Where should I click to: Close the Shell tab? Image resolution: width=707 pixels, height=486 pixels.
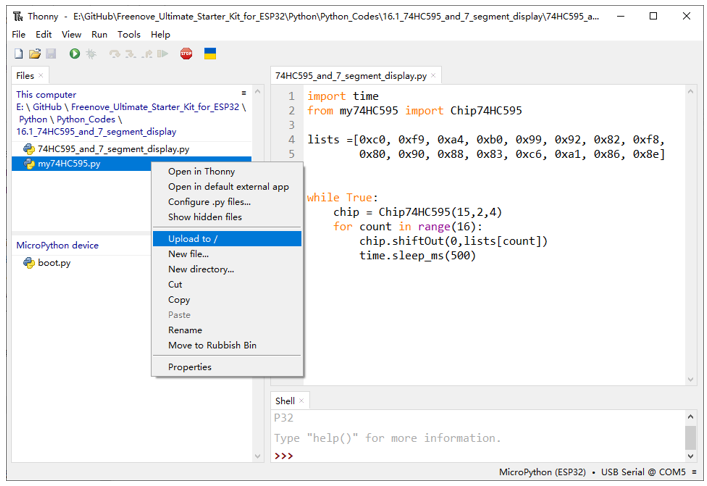click(302, 401)
